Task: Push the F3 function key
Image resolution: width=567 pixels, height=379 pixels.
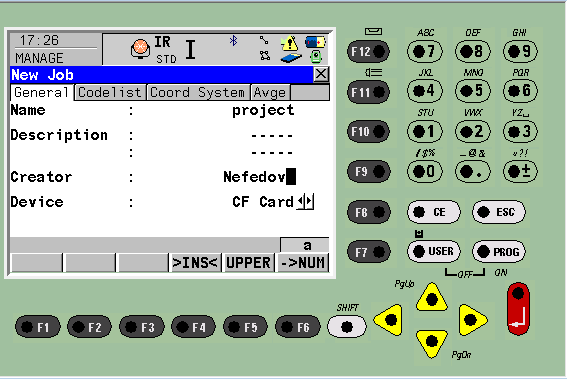Action: (x=142, y=327)
